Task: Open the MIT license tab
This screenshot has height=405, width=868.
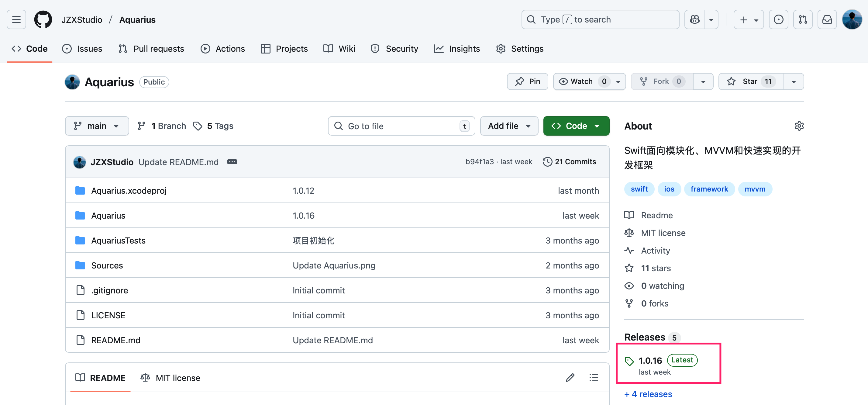Action: [170, 378]
